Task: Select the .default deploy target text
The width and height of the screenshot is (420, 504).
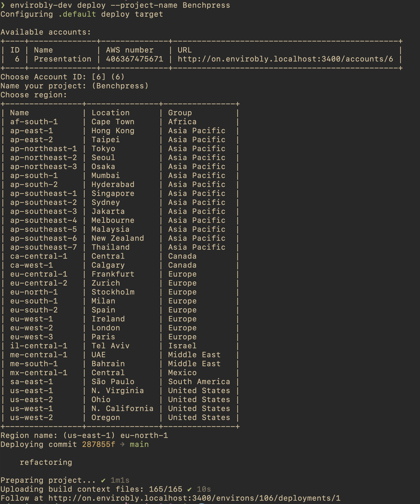Action: [x=76, y=14]
